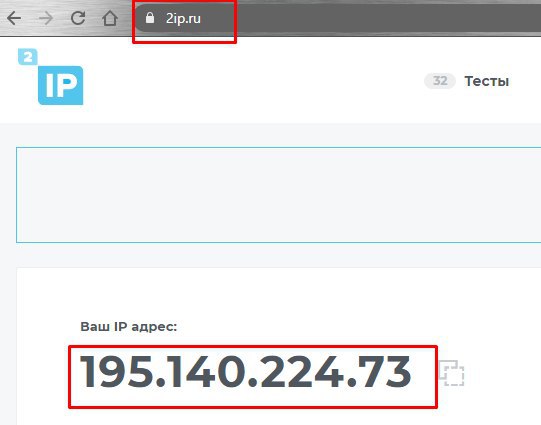
Task: Click the word Ваш in the label
Action: pyautogui.click(x=95, y=326)
